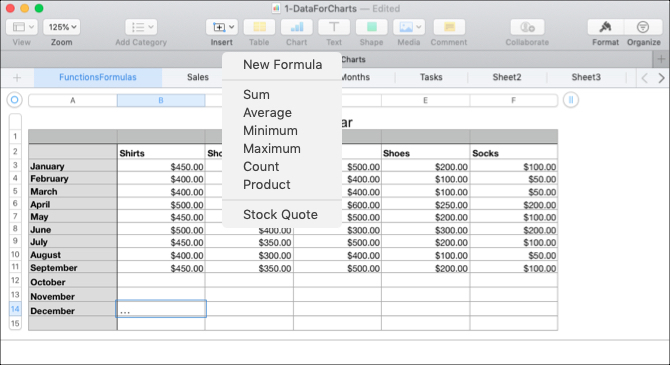Select row 3 header
The width and height of the screenshot is (670, 365).
tap(15, 165)
